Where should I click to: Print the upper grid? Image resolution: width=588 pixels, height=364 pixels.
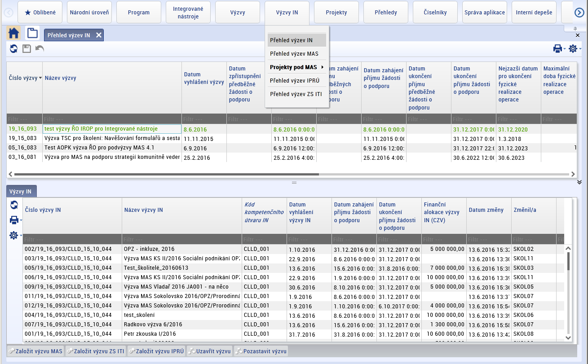(x=557, y=48)
